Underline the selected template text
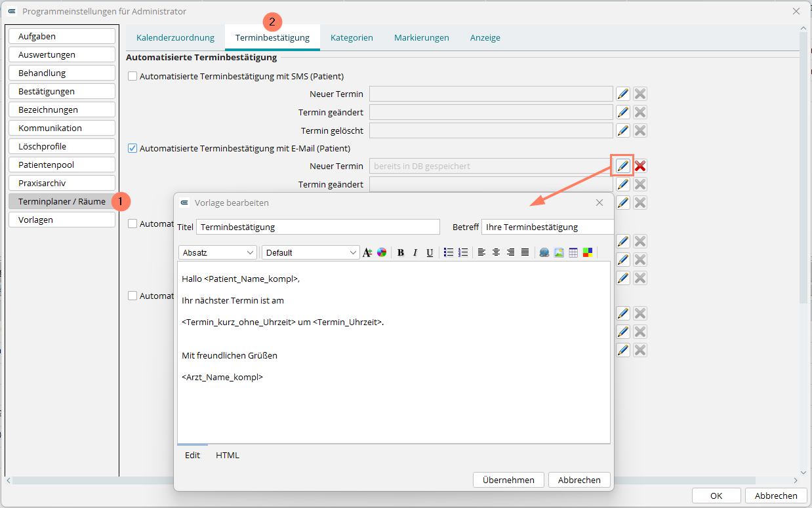 (x=430, y=252)
